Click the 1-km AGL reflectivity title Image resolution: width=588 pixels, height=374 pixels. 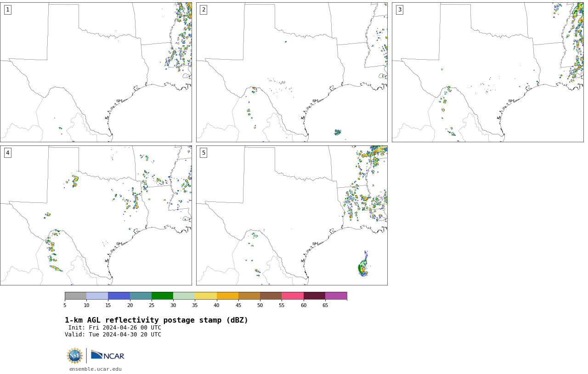point(156,320)
